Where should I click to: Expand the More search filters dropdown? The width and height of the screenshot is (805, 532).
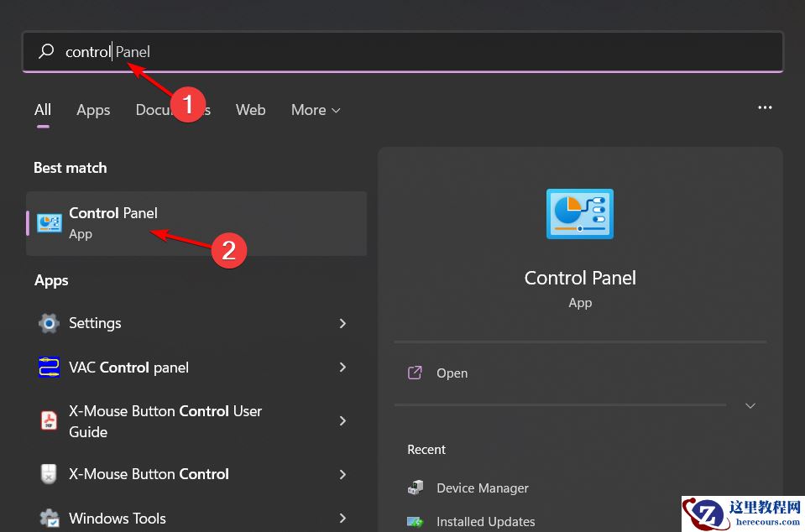coord(315,110)
